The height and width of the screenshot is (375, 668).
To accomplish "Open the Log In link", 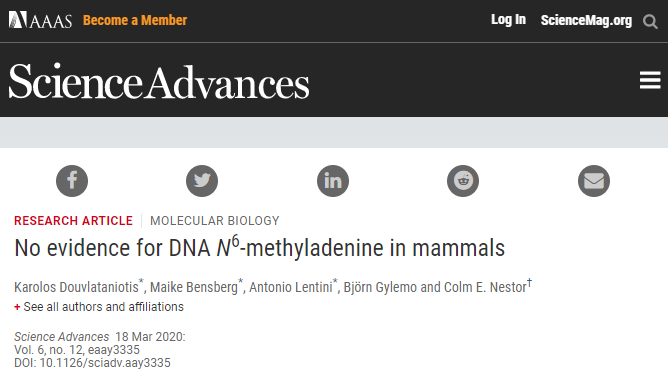I will pos(508,20).
